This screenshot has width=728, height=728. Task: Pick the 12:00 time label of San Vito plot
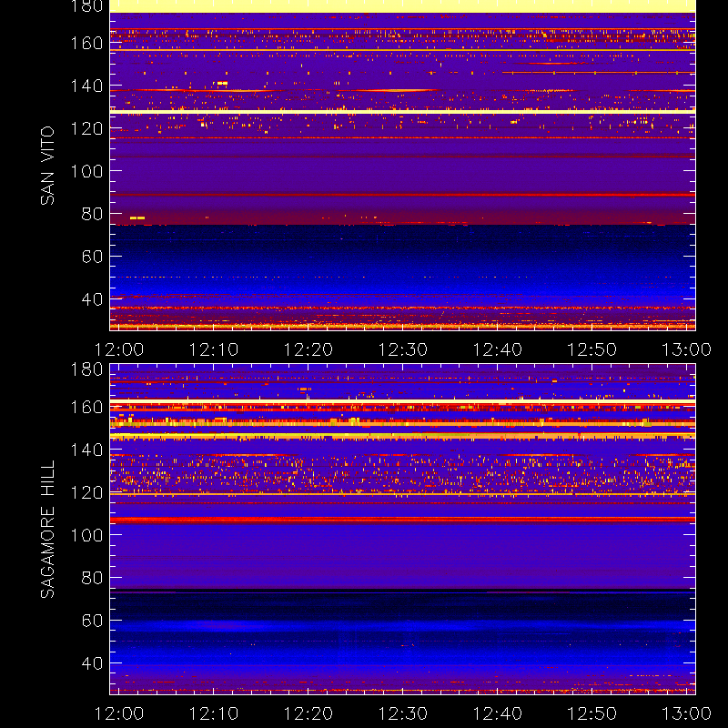point(119,349)
